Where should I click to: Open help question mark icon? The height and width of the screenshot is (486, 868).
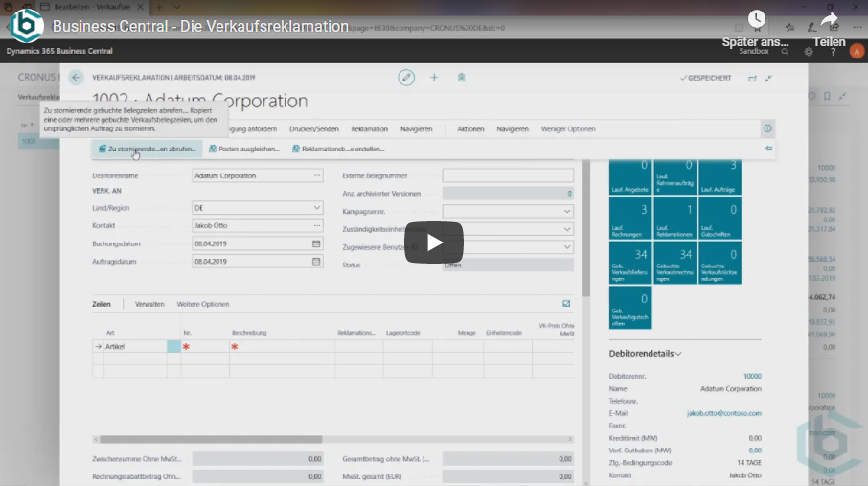(x=834, y=52)
